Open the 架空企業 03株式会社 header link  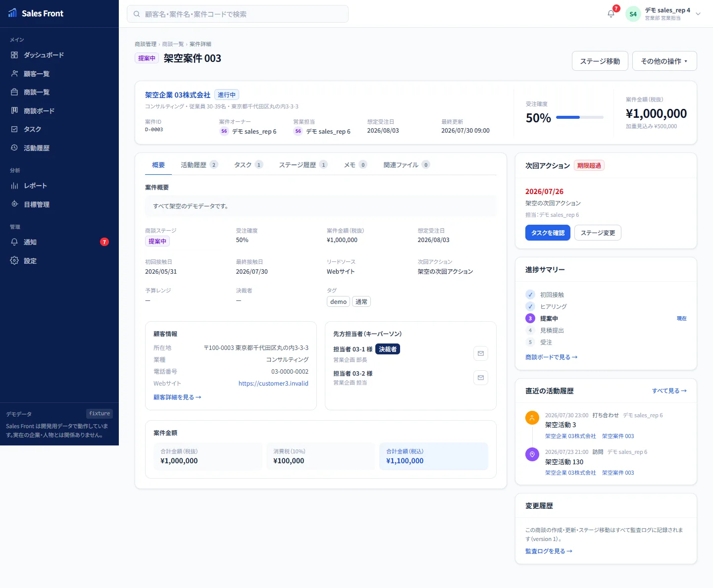pos(178,95)
